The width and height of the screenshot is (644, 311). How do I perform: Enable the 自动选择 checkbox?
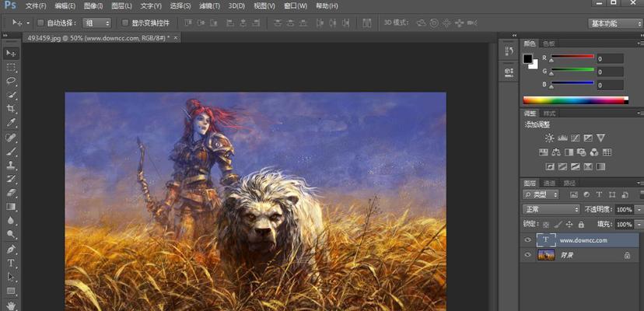(40, 23)
